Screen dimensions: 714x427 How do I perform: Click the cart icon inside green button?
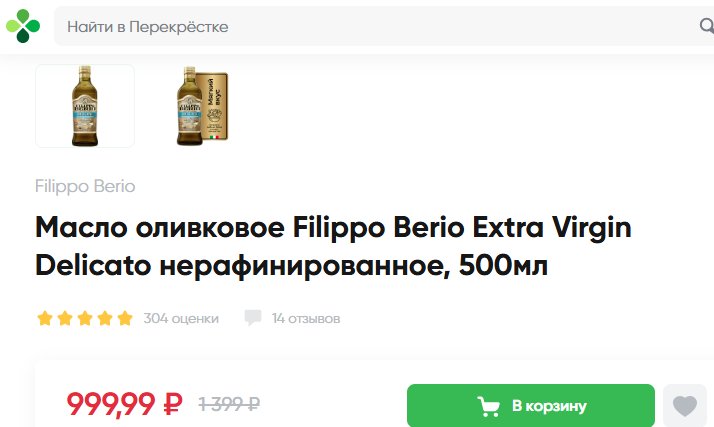489,406
